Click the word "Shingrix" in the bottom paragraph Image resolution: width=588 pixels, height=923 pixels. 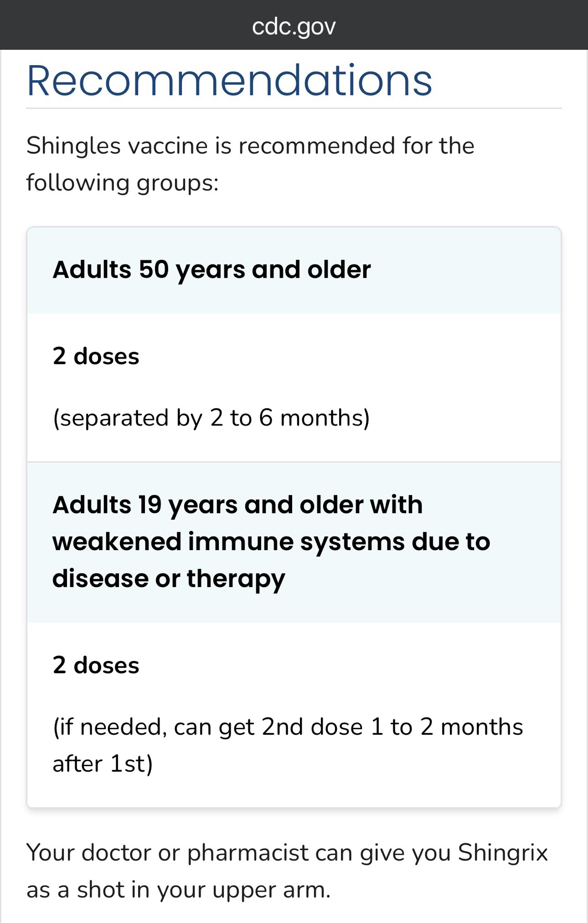pos(502,853)
